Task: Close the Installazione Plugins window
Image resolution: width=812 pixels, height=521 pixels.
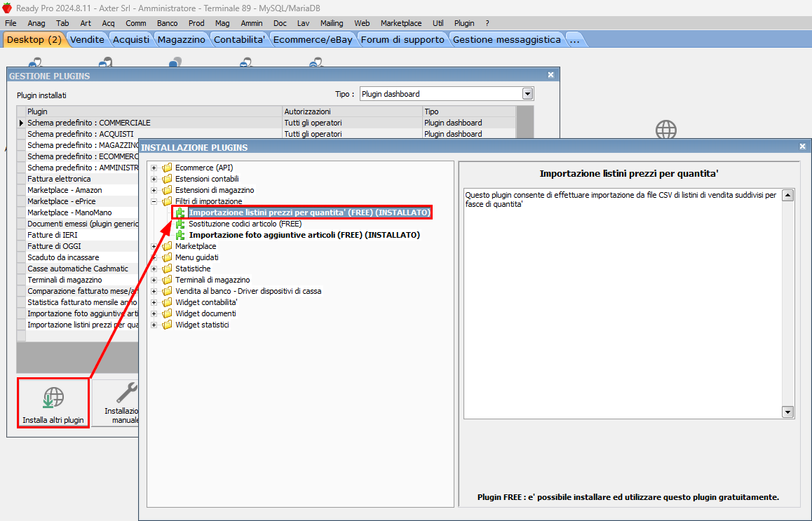Action: pyautogui.click(x=802, y=147)
